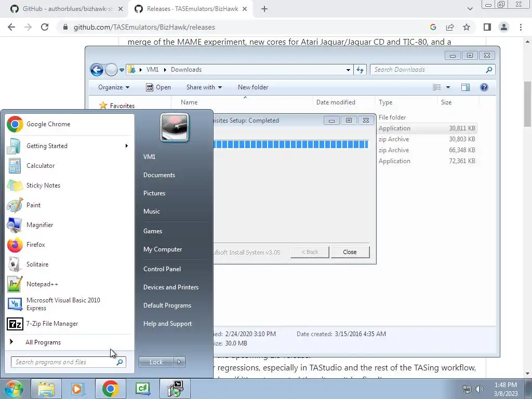Expand the Getting Started submenu arrow

click(x=127, y=146)
